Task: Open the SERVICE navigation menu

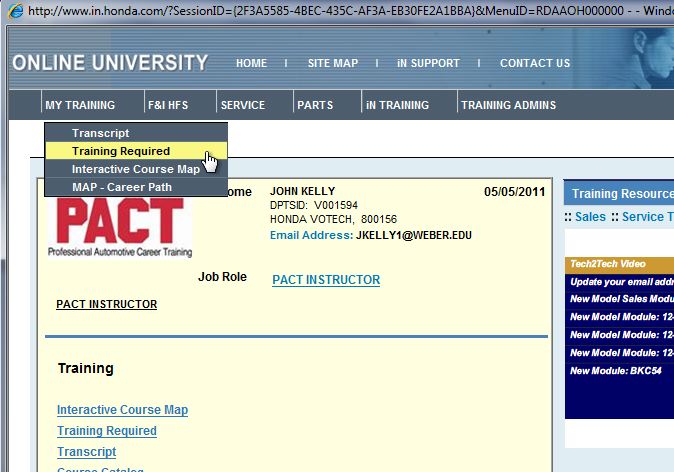Action: (x=243, y=105)
